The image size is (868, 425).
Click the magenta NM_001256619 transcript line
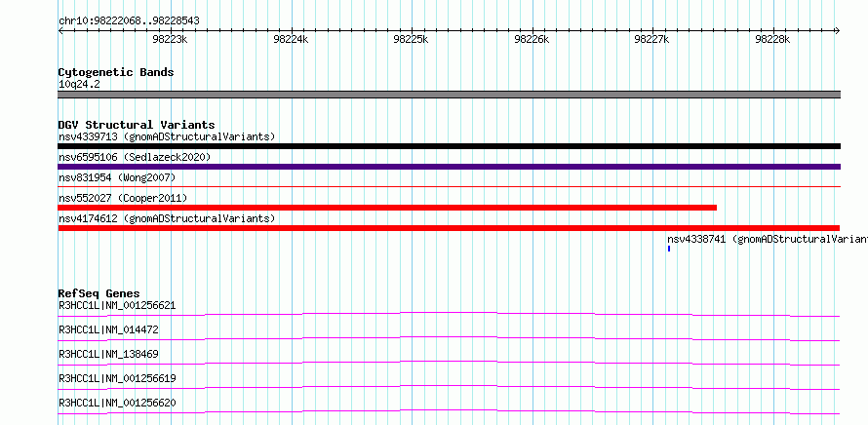point(449,387)
